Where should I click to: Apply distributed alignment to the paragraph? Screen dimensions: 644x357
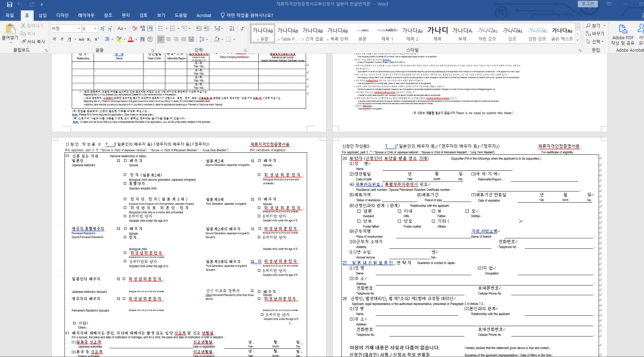(x=191, y=39)
